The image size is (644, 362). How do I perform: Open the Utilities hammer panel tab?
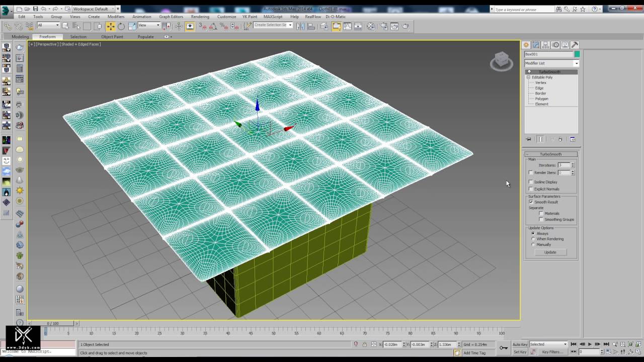575,45
